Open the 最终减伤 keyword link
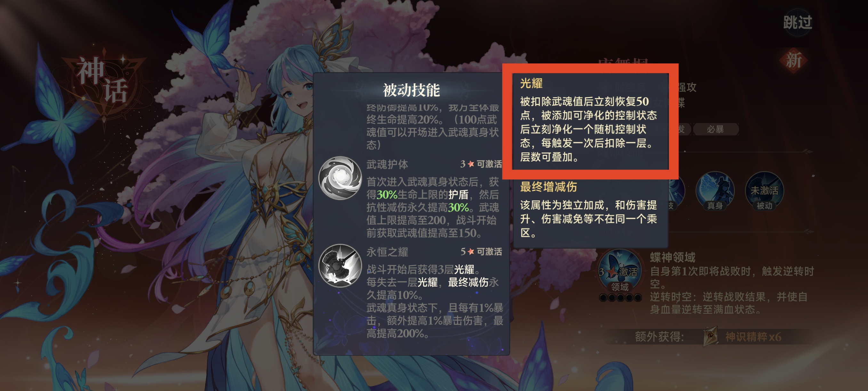Screen dimensions: 868x391 pyautogui.click(x=468, y=282)
